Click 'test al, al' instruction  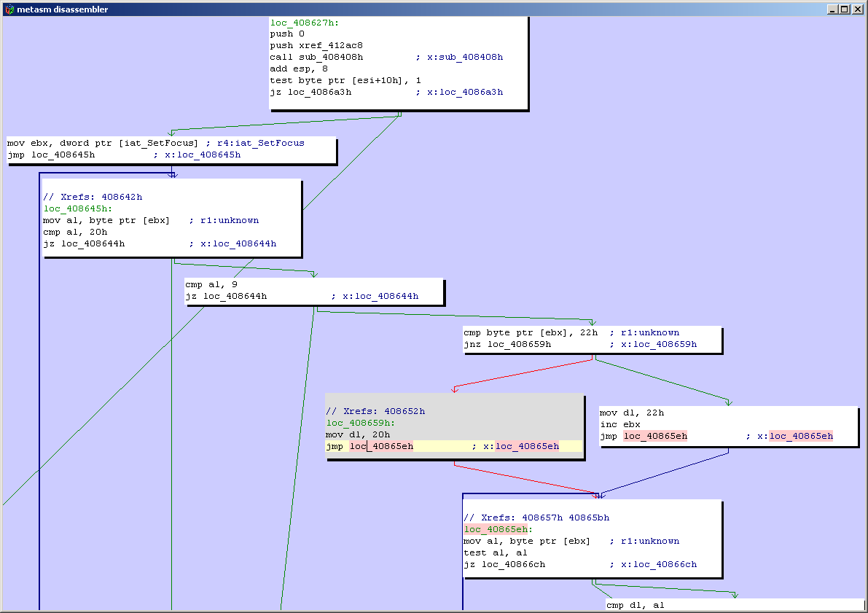pos(496,553)
